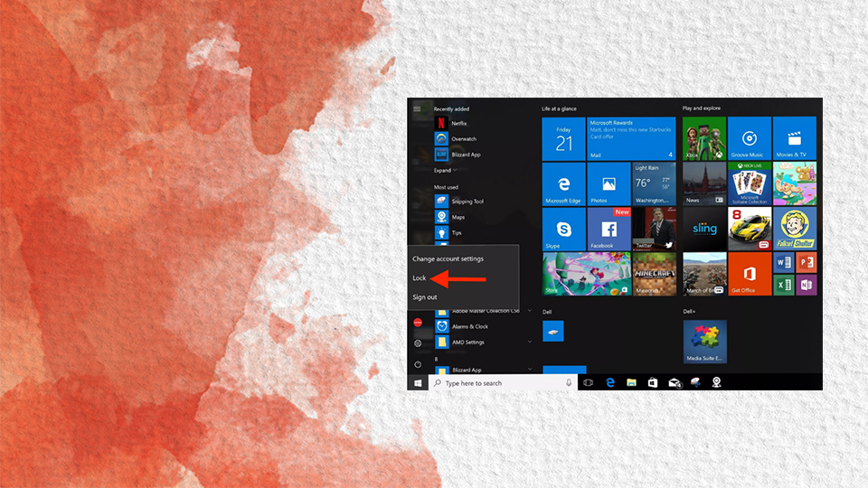This screenshot has height=488, width=868.
Task: Expand the Recently added list
Action: [x=446, y=170]
